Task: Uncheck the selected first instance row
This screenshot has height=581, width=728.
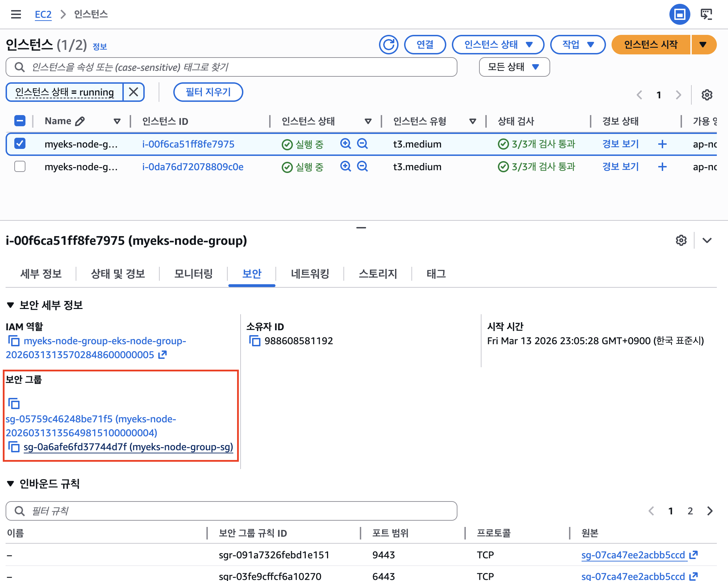Action: pos(20,144)
